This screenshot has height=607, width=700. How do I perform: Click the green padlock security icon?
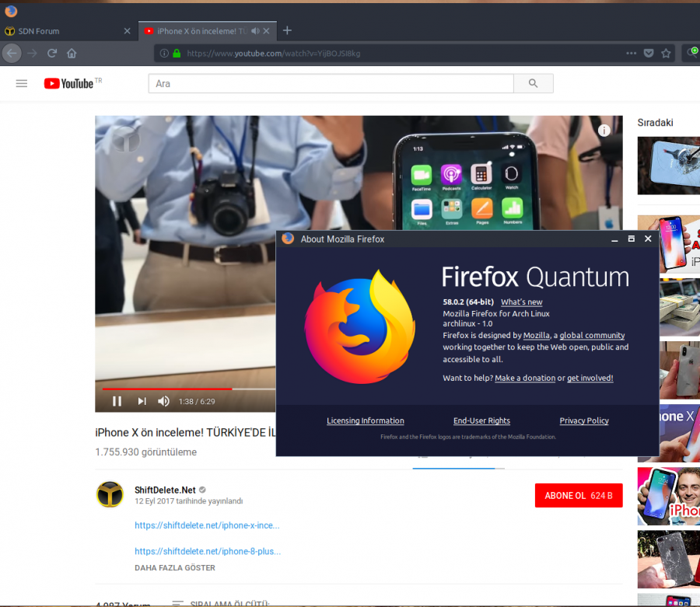coord(177,54)
